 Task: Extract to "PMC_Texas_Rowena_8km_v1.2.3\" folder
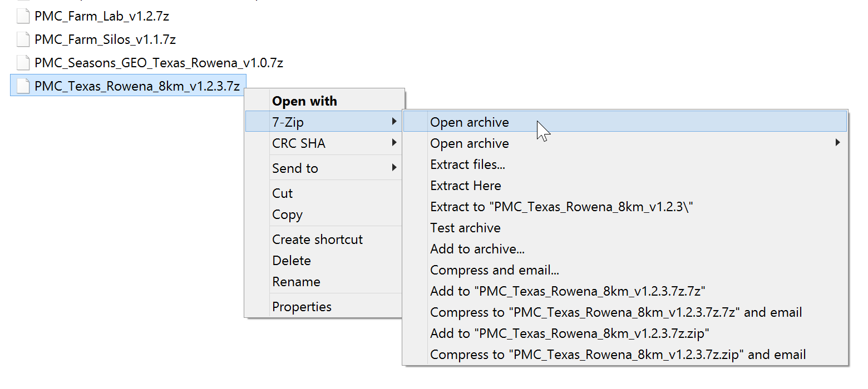pyautogui.click(x=625, y=207)
